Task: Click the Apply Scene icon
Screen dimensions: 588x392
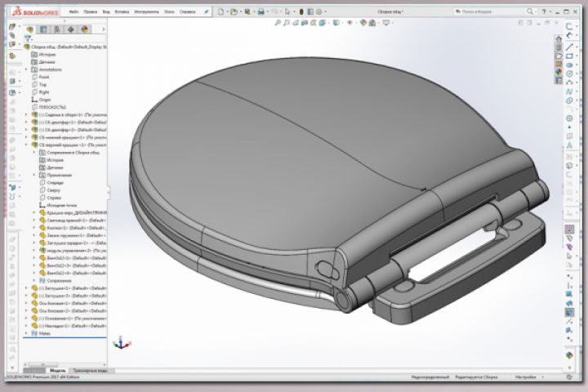Action: tap(372, 23)
